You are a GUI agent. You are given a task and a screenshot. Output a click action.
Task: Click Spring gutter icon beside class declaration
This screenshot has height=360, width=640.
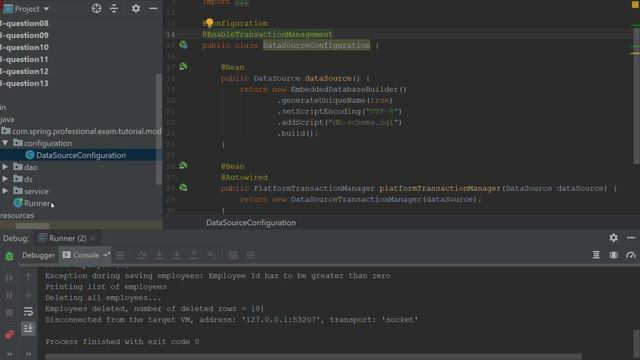183,45
